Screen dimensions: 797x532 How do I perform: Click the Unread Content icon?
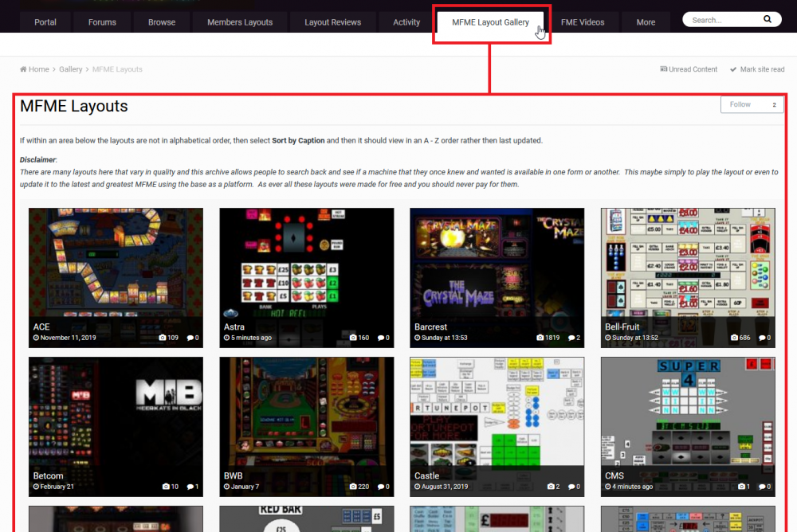coord(663,69)
